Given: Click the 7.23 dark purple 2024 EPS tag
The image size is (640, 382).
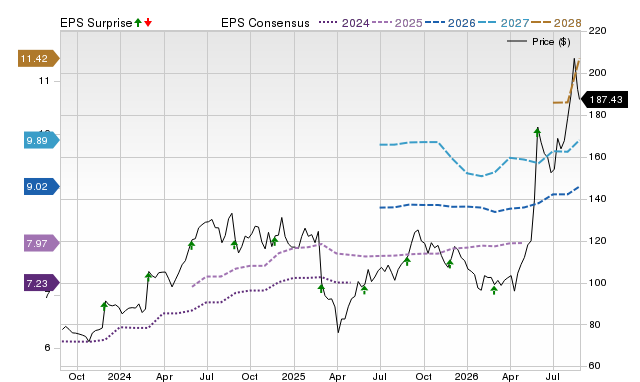Looking at the screenshot, I should 42,283.
